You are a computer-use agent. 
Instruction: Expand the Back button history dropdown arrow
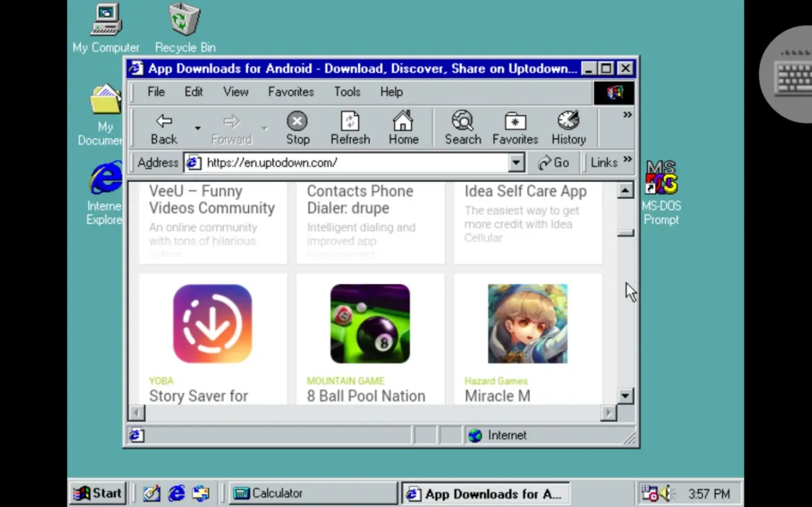coord(197,128)
